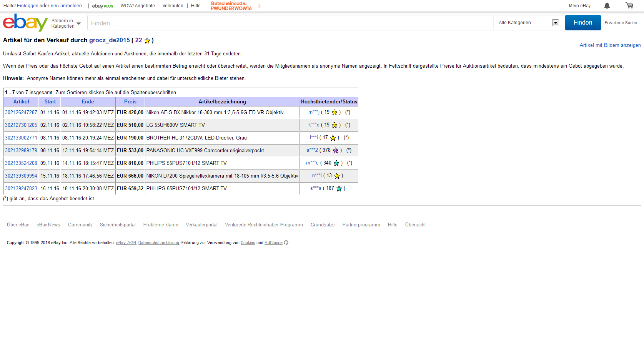
Task: Open the Datenschutzerklärung link
Action: (x=158, y=243)
